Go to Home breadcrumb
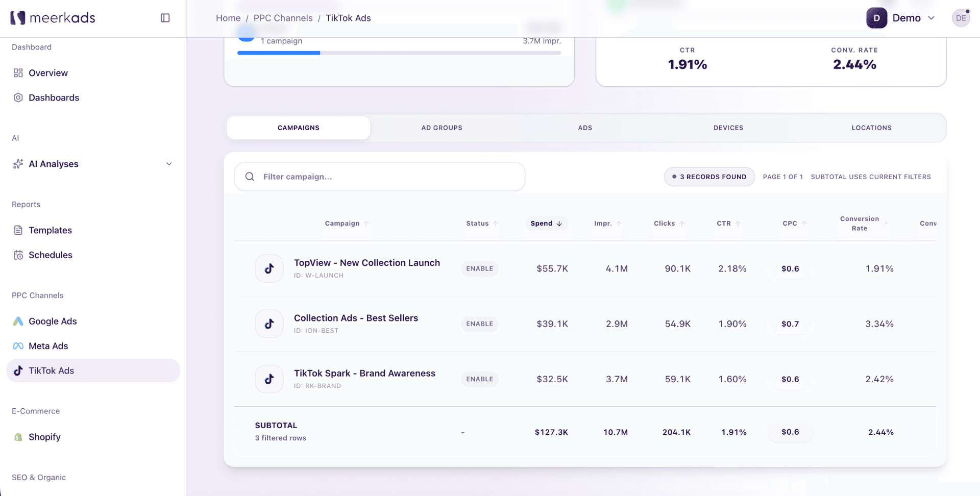The width and height of the screenshot is (980, 496). pos(228,18)
